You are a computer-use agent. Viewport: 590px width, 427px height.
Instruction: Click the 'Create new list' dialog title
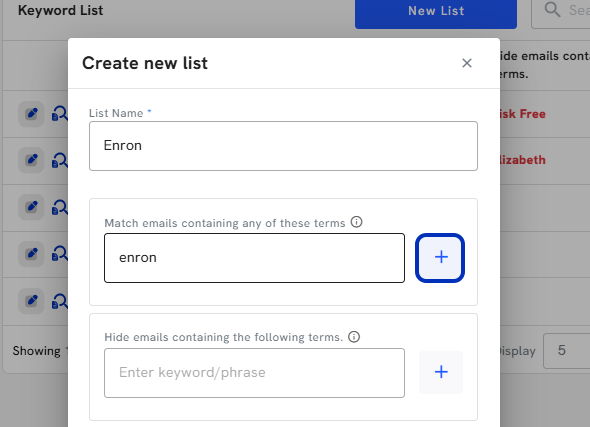[x=145, y=63]
